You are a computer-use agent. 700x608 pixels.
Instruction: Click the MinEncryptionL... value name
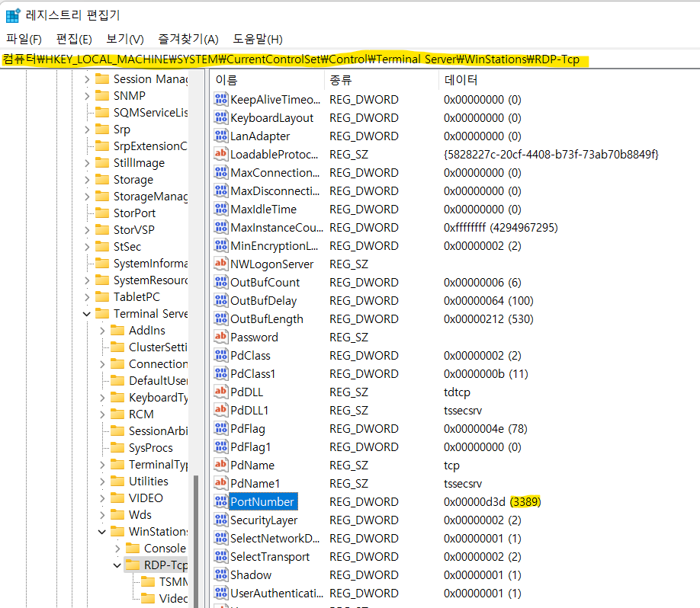click(x=274, y=246)
